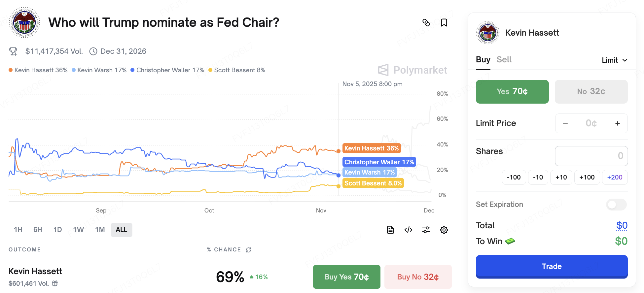Image resolution: width=644 pixels, height=293 pixels.
Task: Click the gift icon beside volume
Action: (55, 283)
